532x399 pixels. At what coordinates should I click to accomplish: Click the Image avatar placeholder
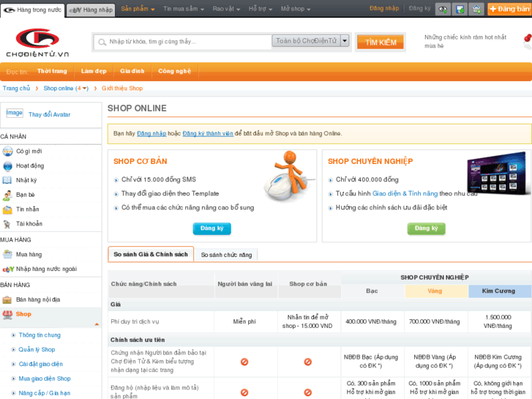click(x=15, y=113)
